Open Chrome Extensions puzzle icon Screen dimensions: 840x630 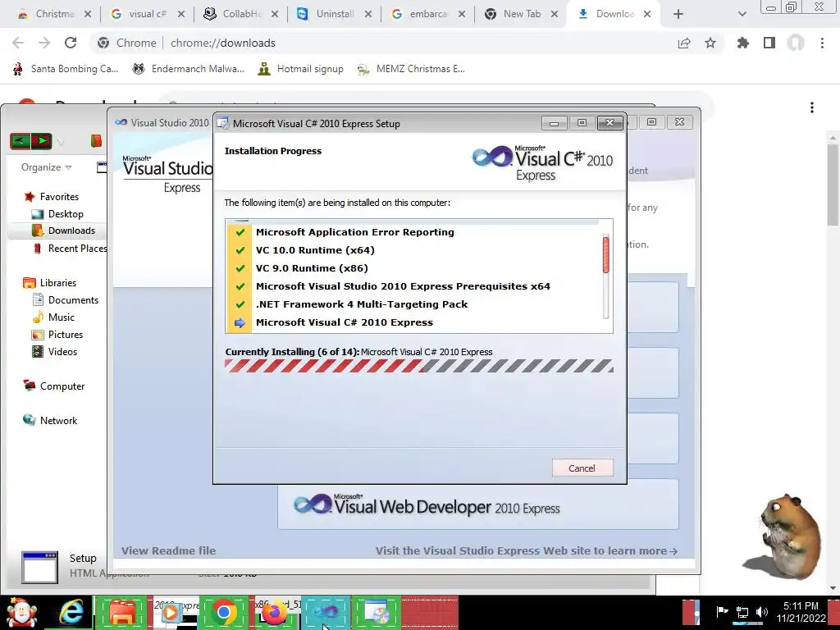click(x=743, y=43)
